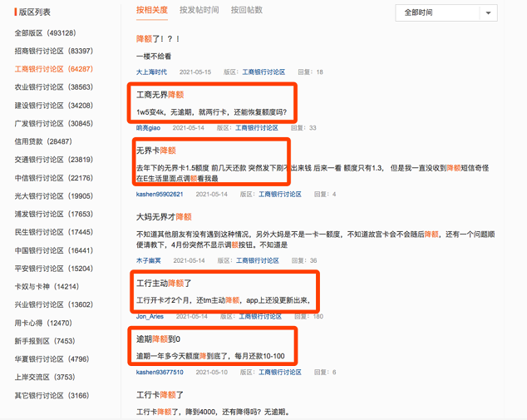Image resolution: width=527 pixels, height=420 pixels.
Task: Select 平安银行讨论区 (15204) in sidebar
Action: 54,269
